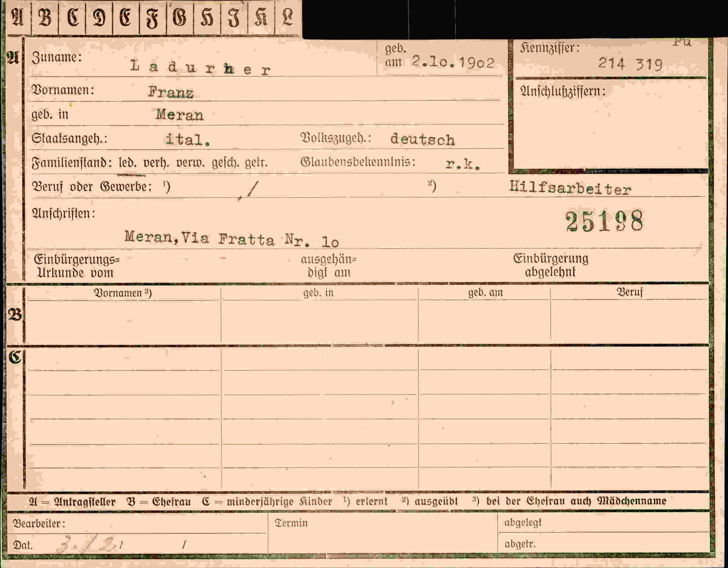The width and height of the screenshot is (728, 568).
Task: Click the 'A = Antragsteller' legend text
Action: coord(72,502)
